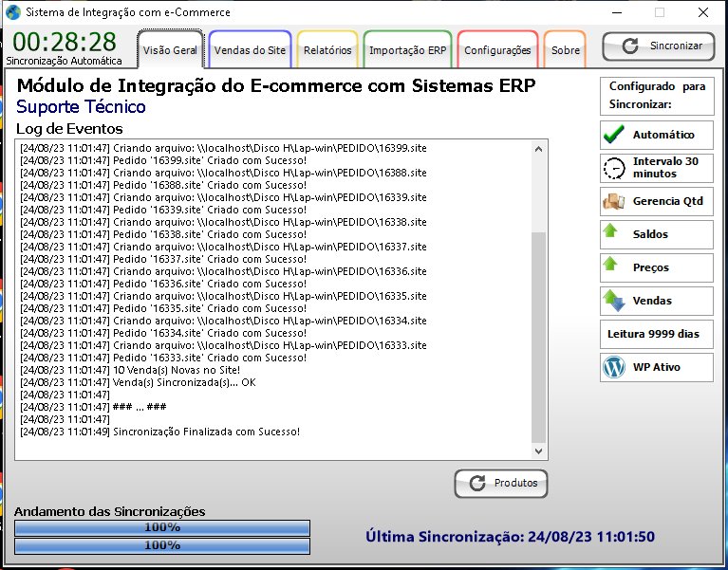The image size is (728, 570).
Task: Click the up-down arrows icon beside Vendas
Action: 614,301
